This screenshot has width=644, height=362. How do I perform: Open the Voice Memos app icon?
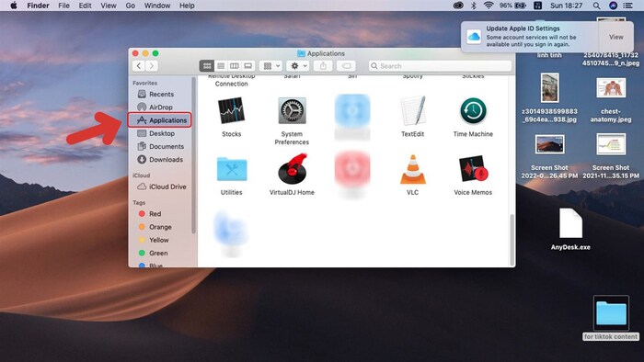pyautogui.click(x=473, y=168)
